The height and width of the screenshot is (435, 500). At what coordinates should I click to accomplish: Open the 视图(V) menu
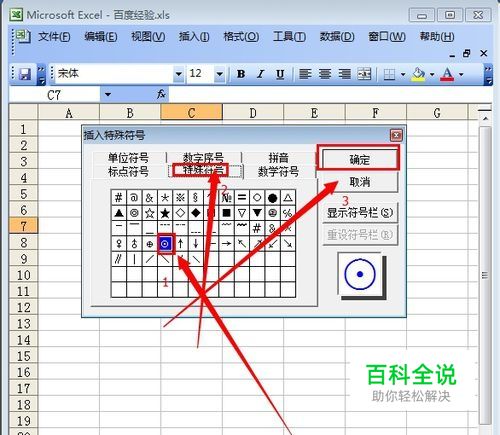click(x=148, y=36)
